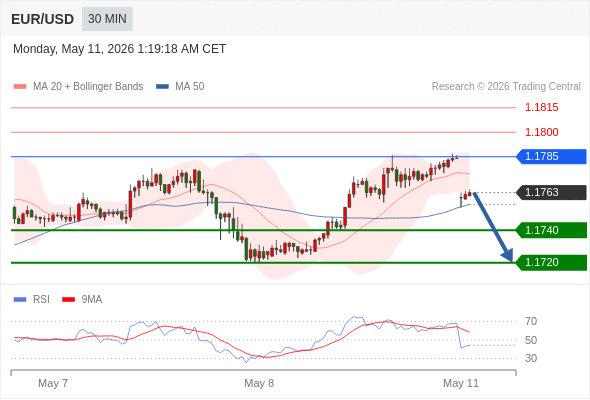Click the MA 50 legend label
Screen dimensions: 590x400
[190, 87]
